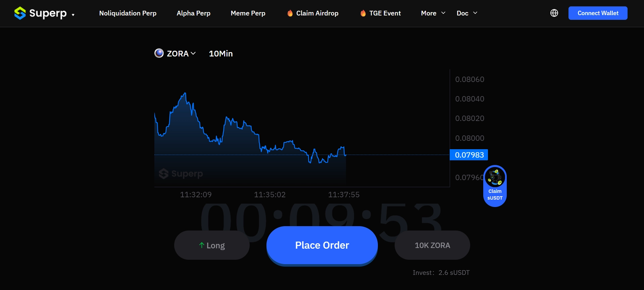Open the ZORA token pair selector
The height and width of the screenshot is (290, 644).
[x=181, y=54]
